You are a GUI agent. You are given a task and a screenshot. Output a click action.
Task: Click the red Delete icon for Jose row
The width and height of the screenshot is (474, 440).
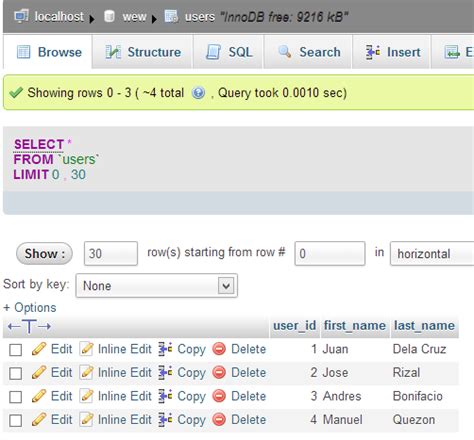click(219, 372)
